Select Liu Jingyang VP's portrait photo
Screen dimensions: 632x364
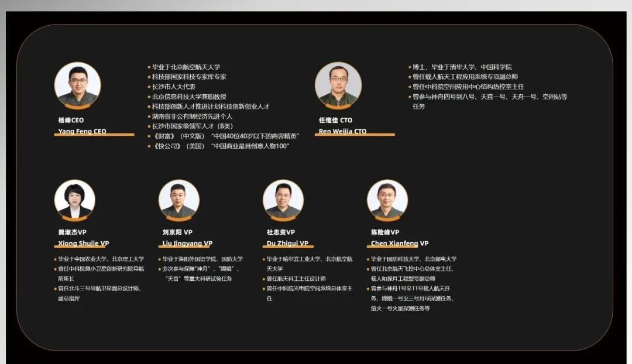pos(178,200)
